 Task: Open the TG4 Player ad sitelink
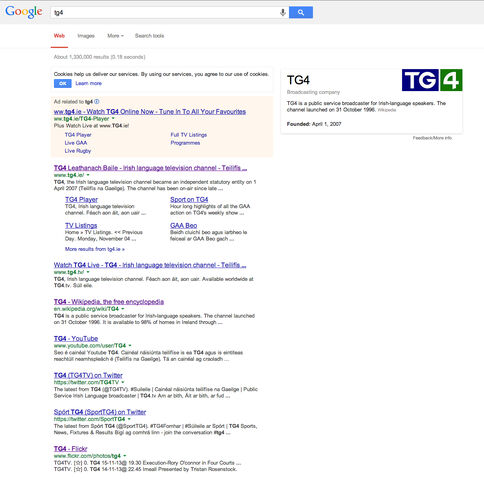tap(78, 135)
